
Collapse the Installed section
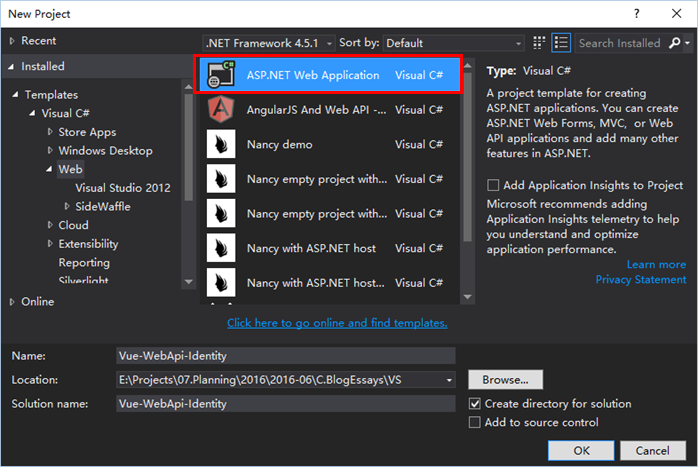point(11,67)
